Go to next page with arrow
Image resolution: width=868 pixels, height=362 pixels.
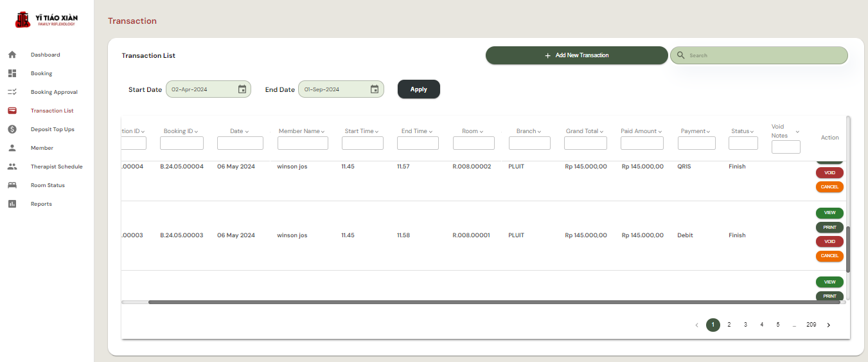828,325
